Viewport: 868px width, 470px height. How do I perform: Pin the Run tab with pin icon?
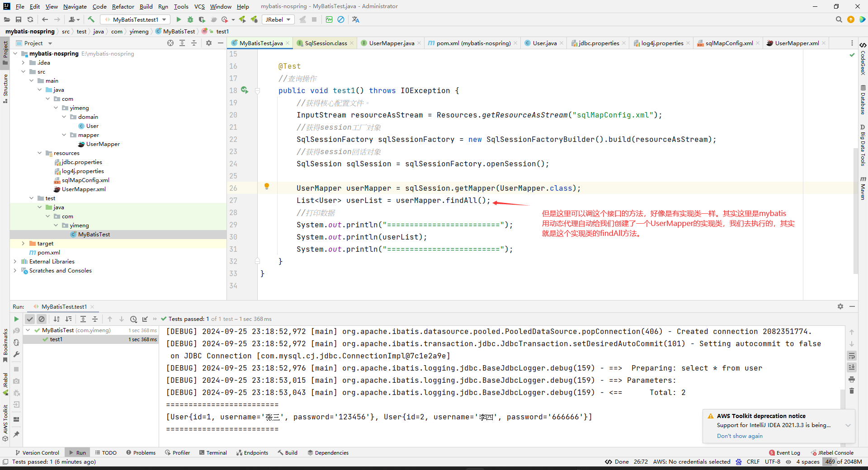(x=16, y=434)
